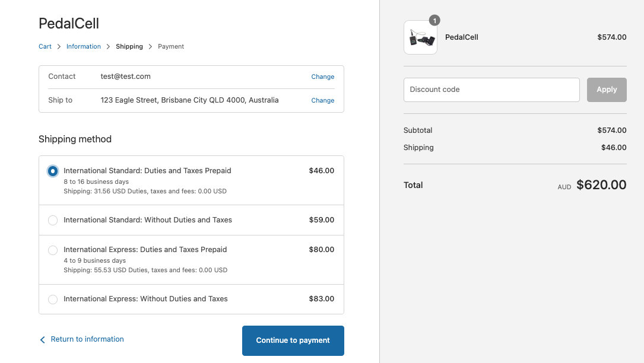
Task: Click the $59.00 shipping price
Action: pyautogui.click(x=322, y=220)
